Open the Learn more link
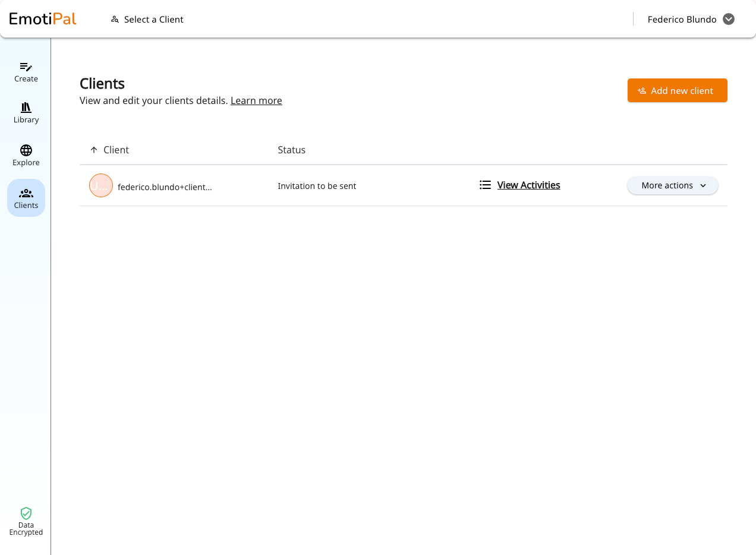This screenshot has height=555, width=756. pos(256,100)
